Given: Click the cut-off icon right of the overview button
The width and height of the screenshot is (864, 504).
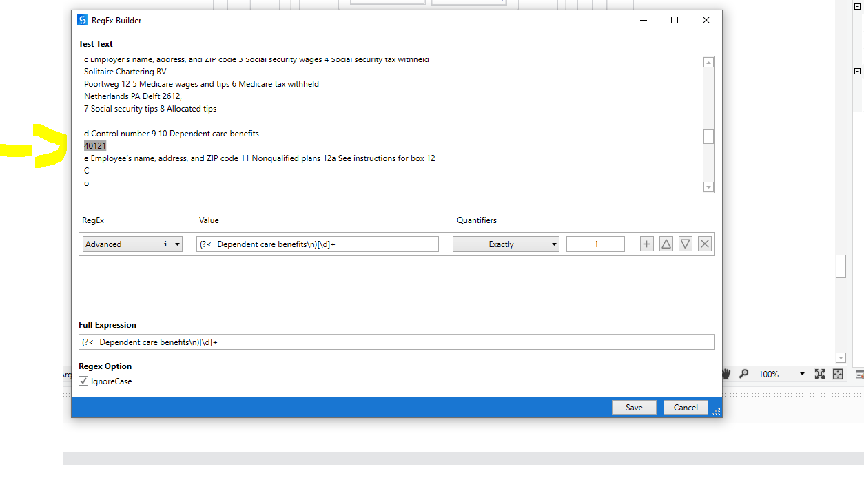Looking at the screenshot, I should click(x=859, y=374).
